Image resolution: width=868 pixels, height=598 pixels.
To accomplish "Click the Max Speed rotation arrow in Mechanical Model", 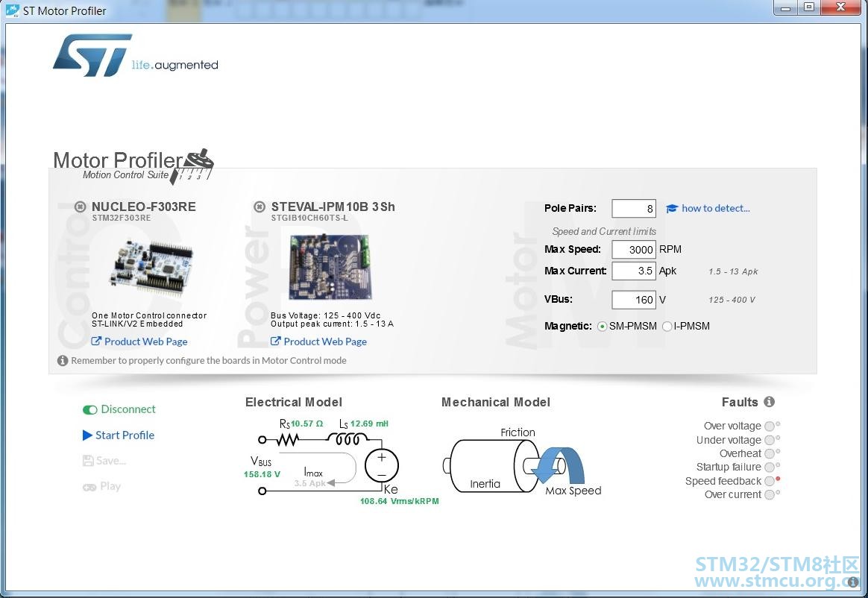I will (558, 465).
